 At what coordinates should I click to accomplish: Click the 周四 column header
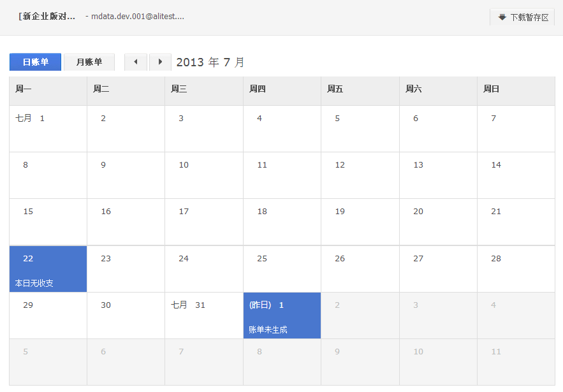pyautogui.click(x=282, y=91)
